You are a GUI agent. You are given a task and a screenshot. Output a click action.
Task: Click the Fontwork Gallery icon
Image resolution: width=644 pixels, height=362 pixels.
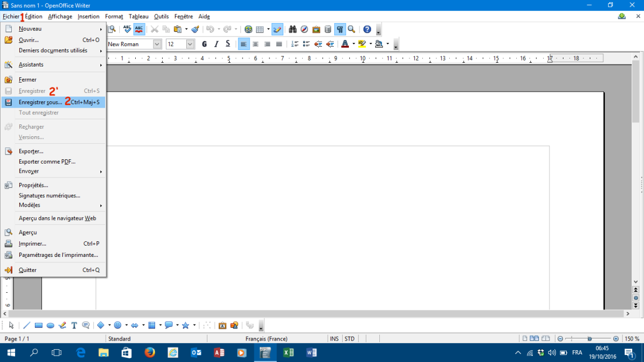(x=223, y=325)
